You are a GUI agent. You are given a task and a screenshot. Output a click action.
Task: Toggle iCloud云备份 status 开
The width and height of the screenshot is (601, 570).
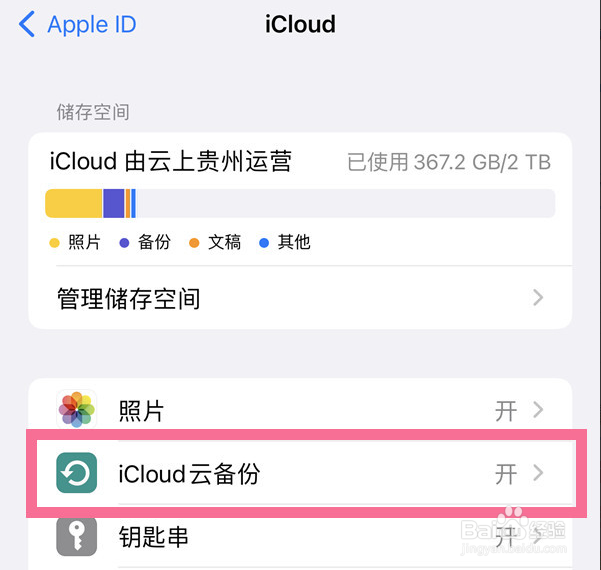point(506,474)
